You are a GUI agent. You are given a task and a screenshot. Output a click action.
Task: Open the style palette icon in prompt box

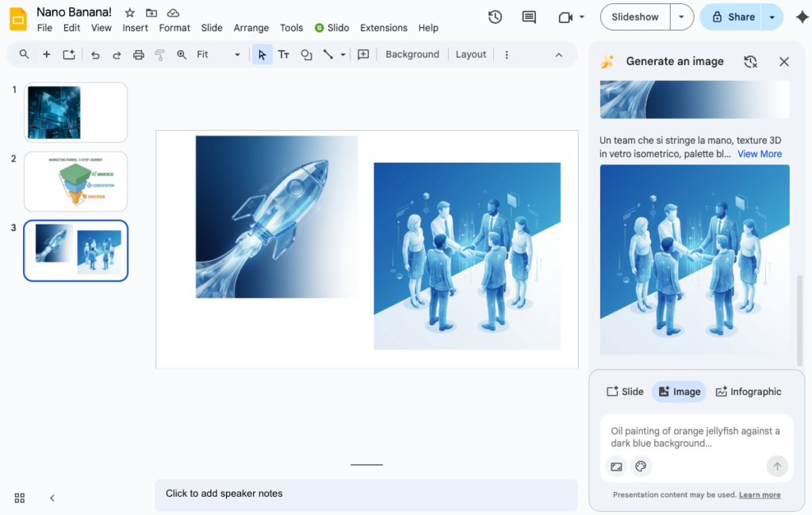pos(641,467)
